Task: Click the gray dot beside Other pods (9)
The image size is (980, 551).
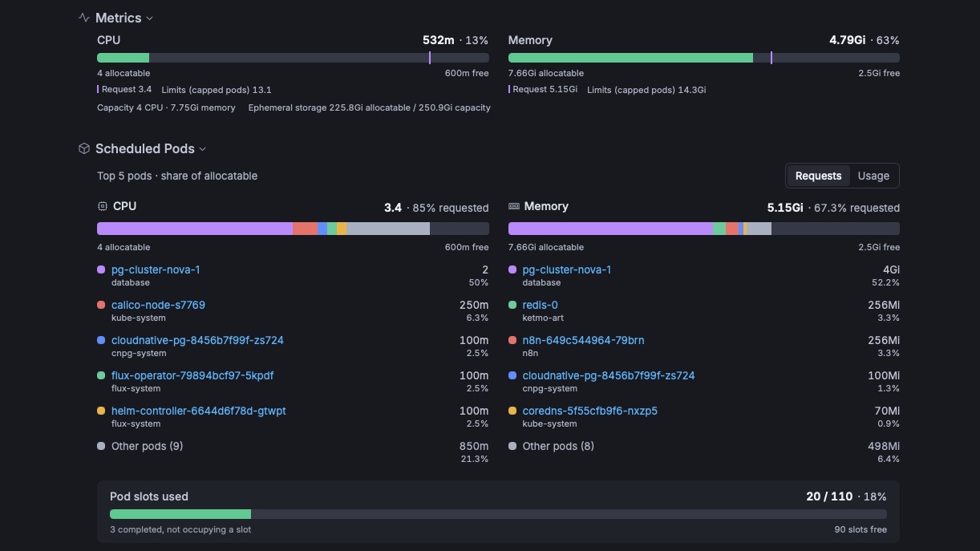Action: click(101, 446)
